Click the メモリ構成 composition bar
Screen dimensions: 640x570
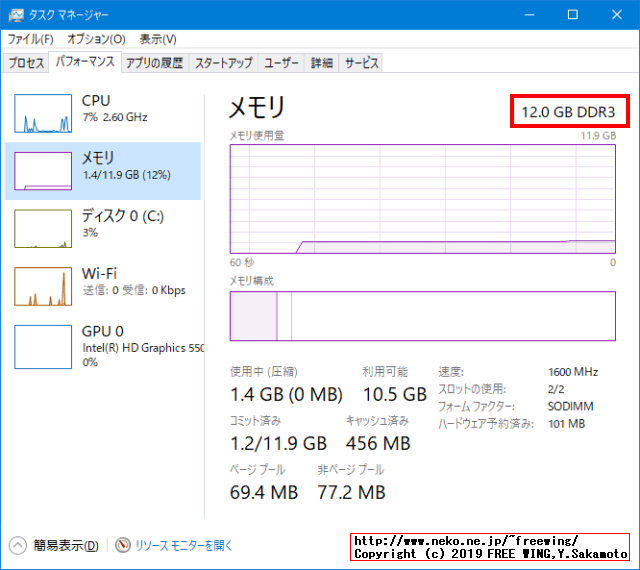[x=423, y=316]
